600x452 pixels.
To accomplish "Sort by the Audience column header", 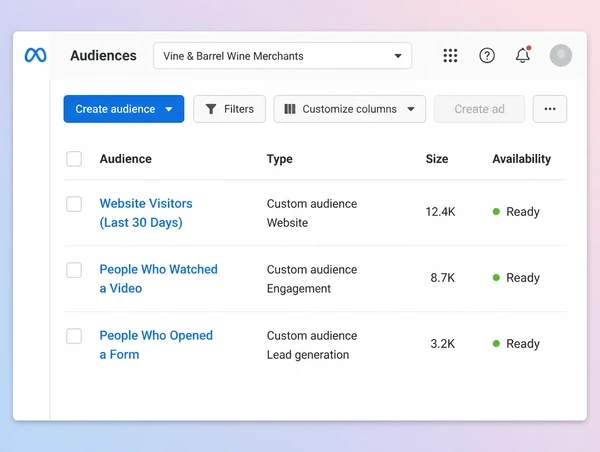I will coord(126,159).
